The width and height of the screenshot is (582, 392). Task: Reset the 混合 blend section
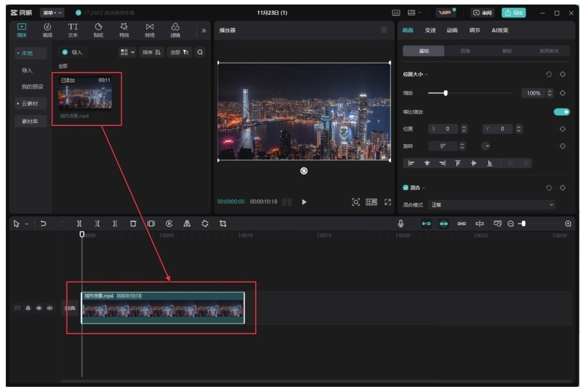pos(548,188)
